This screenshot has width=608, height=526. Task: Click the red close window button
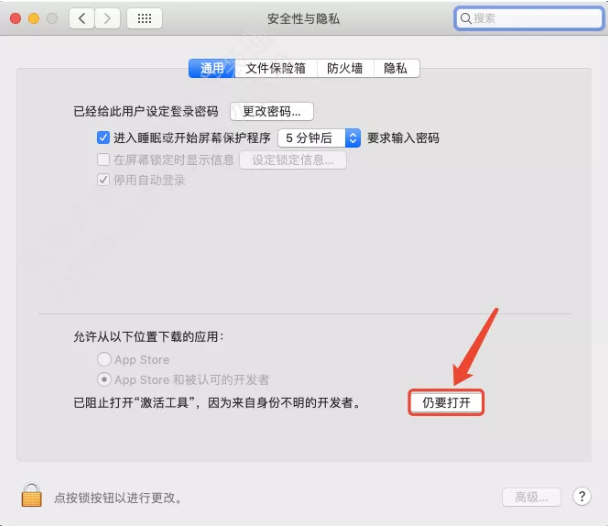click(16, 18)
